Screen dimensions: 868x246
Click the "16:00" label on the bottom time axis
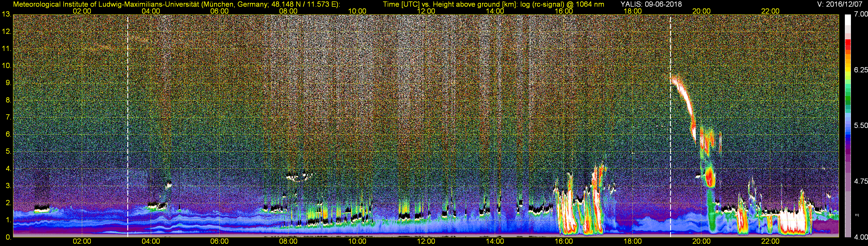564,241
